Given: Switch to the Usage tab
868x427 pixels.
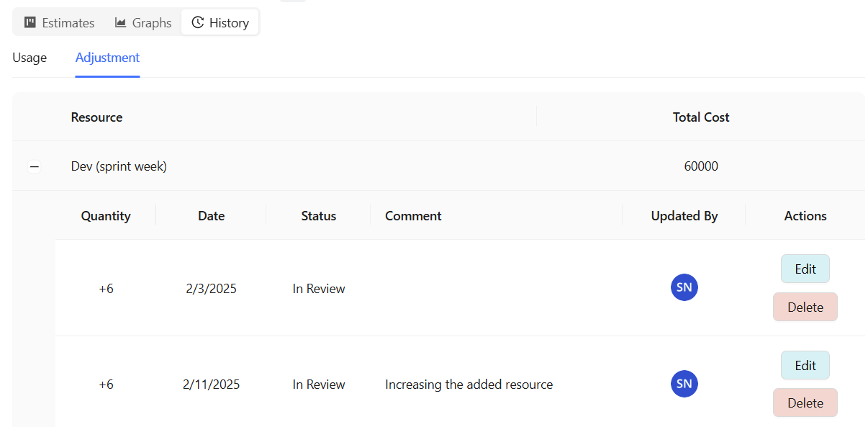Looking at the screenshot, I should click(x=30, y=58).
